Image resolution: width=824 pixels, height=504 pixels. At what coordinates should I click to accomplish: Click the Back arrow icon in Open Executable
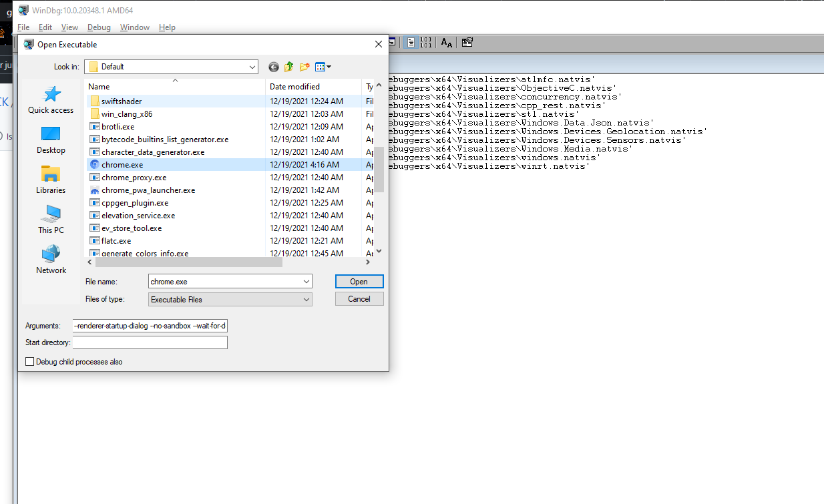point(274,67)
